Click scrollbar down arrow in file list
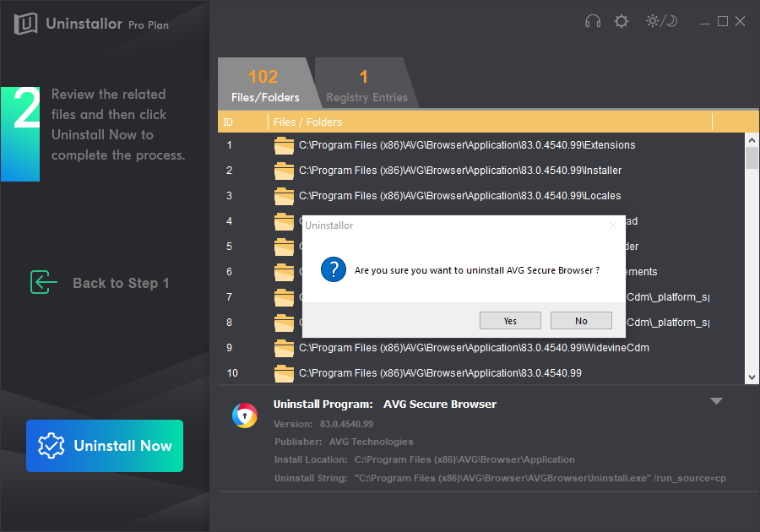 (752, 377)
